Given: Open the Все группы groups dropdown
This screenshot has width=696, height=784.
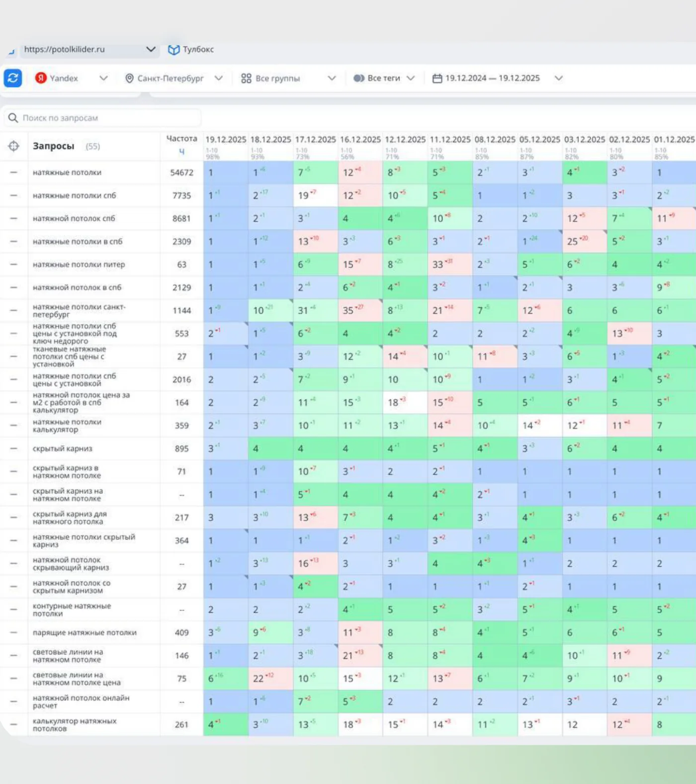Looking at the screenshot, I should point(332,78).
